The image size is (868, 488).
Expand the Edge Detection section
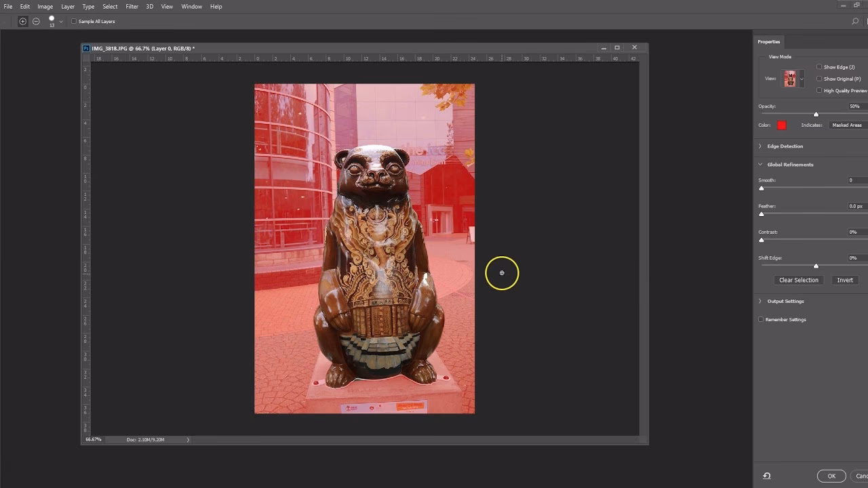(759, 146)
